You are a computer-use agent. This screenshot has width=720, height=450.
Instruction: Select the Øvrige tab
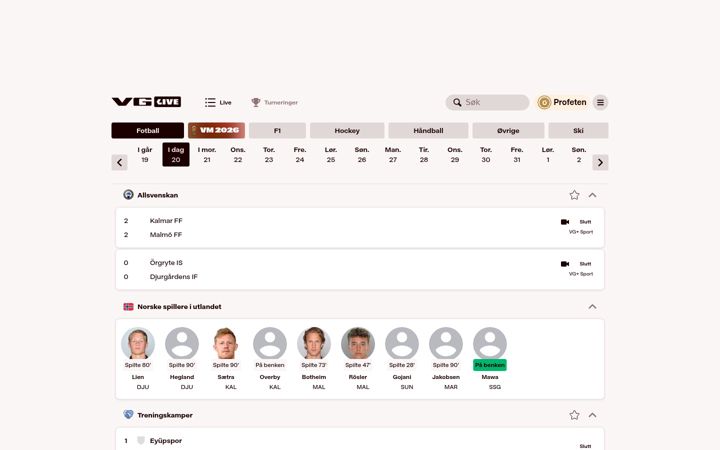[508, 130]
